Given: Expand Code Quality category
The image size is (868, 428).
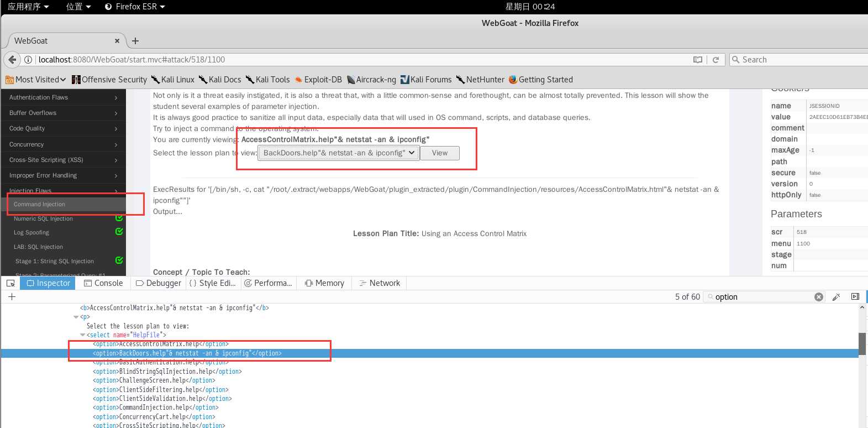Looking at the screenshot, I should tap(63, 128).
